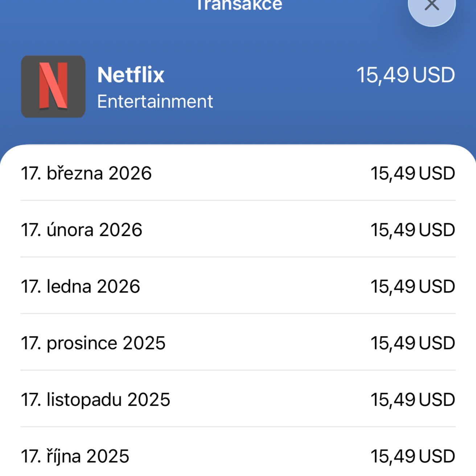Click the Netflix merchant name

tap(131, 75)
